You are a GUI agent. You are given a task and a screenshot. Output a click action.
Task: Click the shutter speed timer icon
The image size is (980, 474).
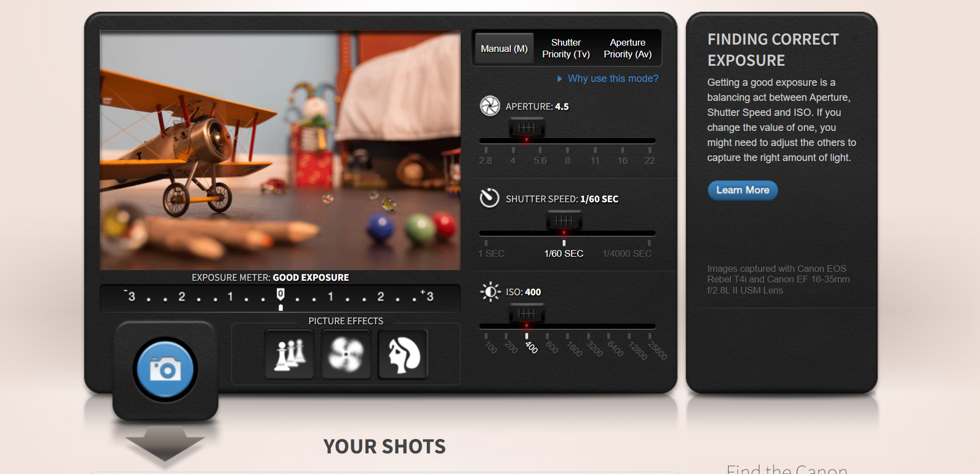490,198
